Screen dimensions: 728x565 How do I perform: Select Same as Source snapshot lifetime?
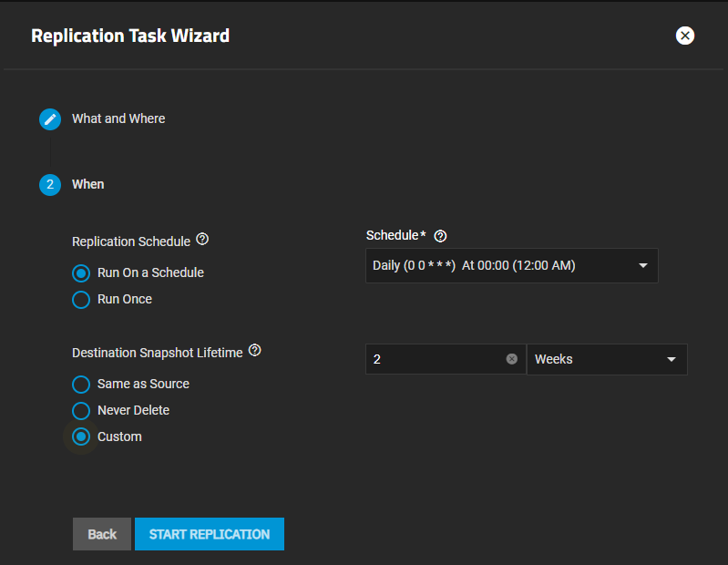pyautogui.click(x=82, y=384)
